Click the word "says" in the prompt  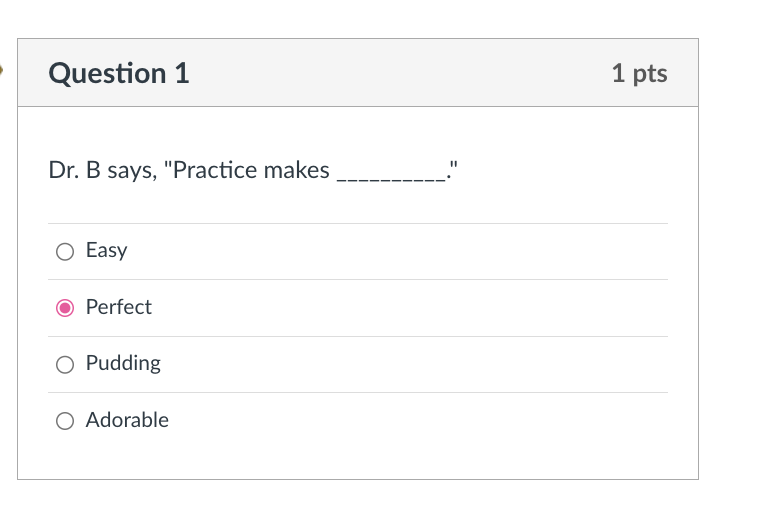(x=132, y=172)
